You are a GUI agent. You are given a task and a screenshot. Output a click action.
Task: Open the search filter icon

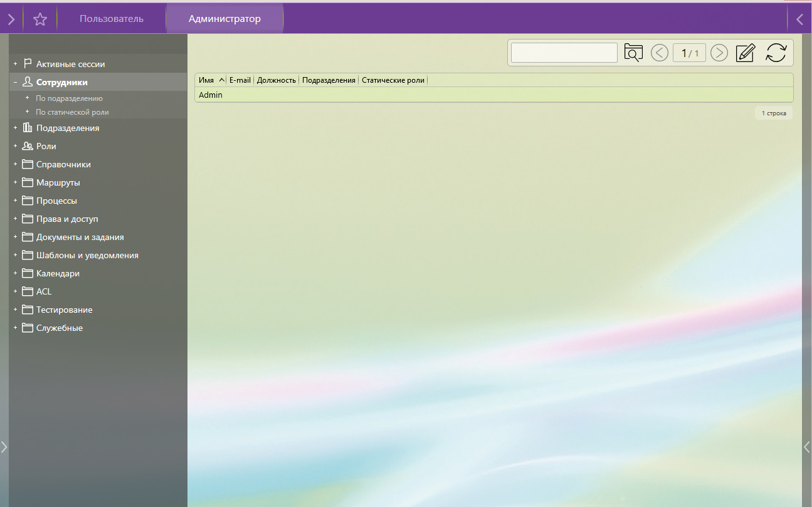633,53
